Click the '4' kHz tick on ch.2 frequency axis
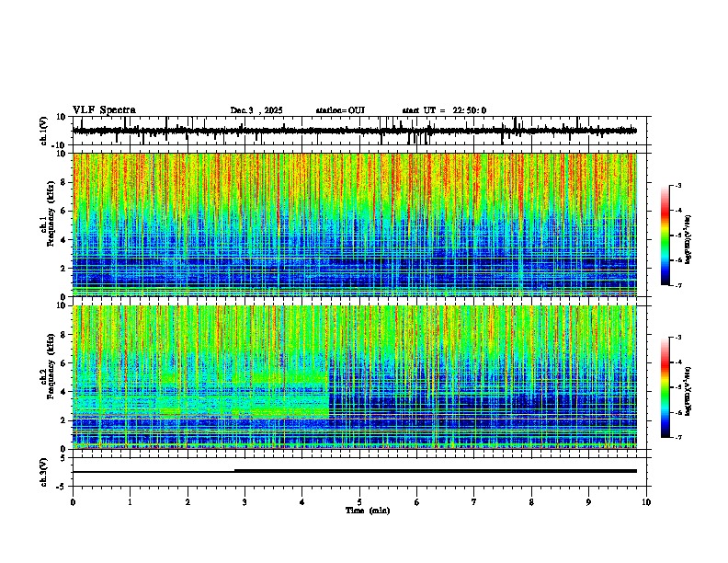The width and height of the screenshot is (728, 563). [64, 392]
